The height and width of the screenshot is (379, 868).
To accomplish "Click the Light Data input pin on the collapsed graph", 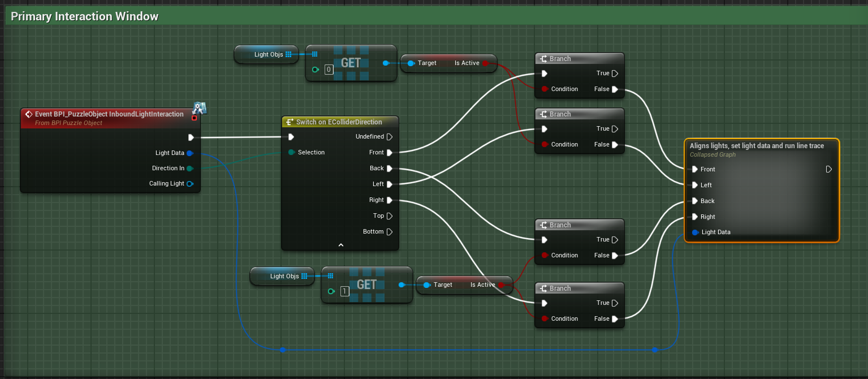I will 695,232.
